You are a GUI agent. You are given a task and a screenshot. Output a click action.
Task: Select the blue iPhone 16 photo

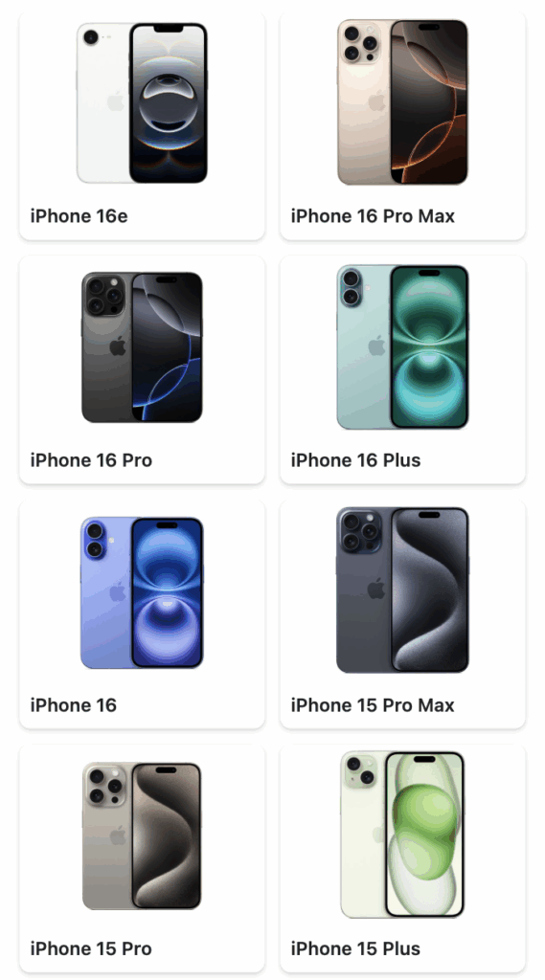(x=142, y=592)
